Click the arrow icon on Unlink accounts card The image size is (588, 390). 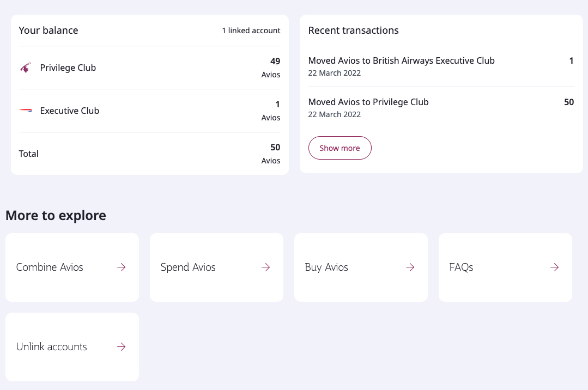[x=120, y=346]
